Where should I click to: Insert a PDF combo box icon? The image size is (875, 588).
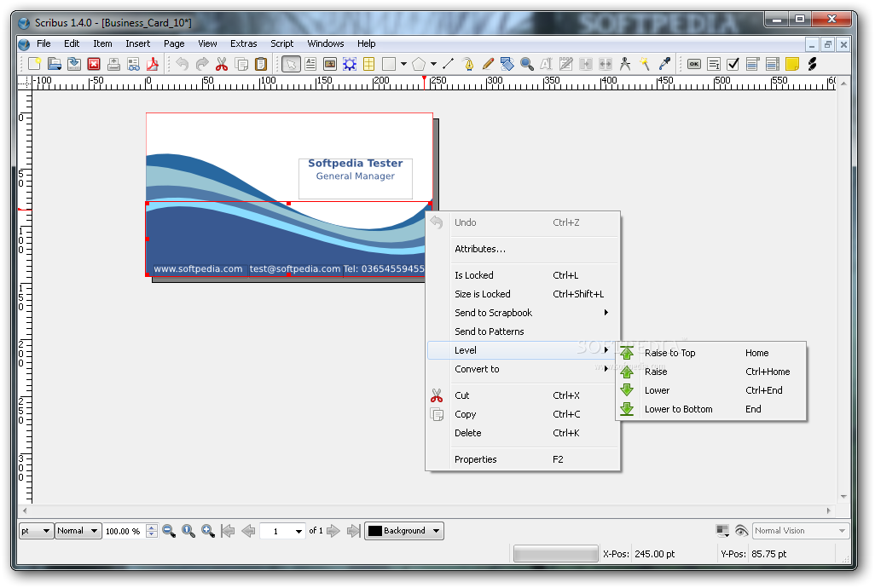[753, 64]
